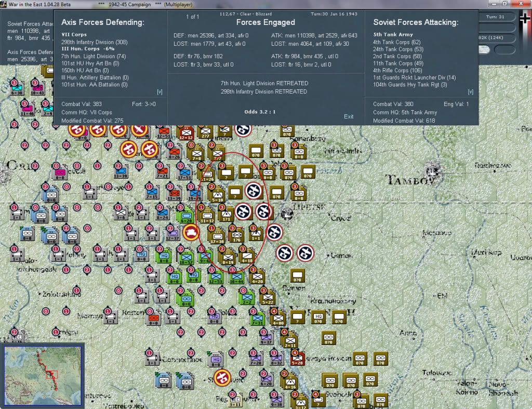Select Soviet 7=8 infantry stack

pos(197,154)
